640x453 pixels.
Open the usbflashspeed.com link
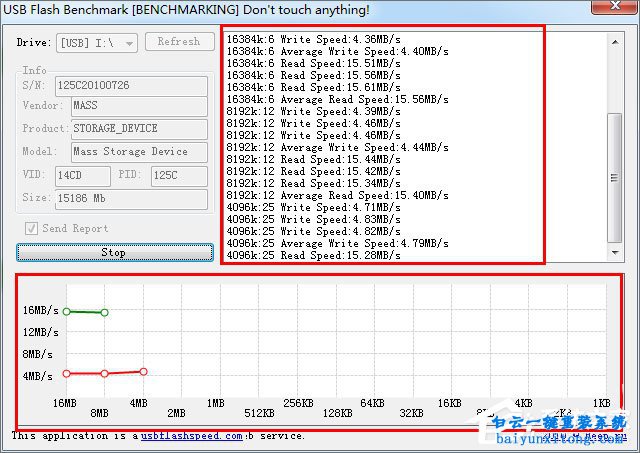191,436
